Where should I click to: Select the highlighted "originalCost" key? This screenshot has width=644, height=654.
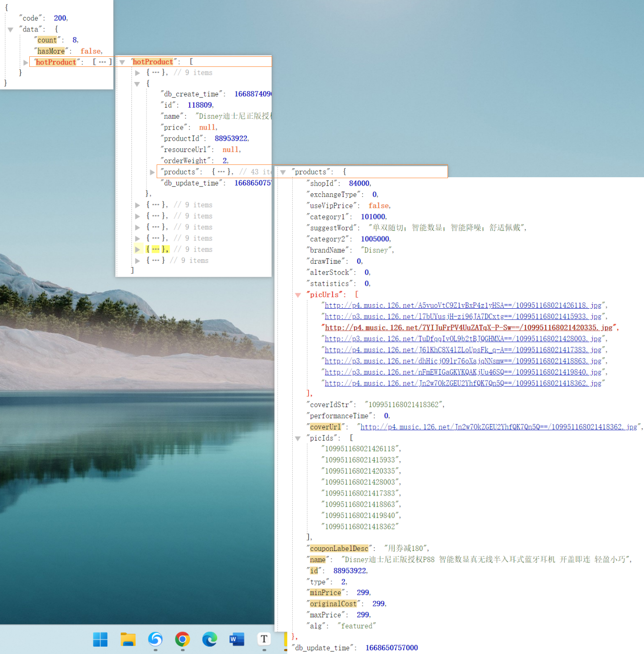[333, 604]
